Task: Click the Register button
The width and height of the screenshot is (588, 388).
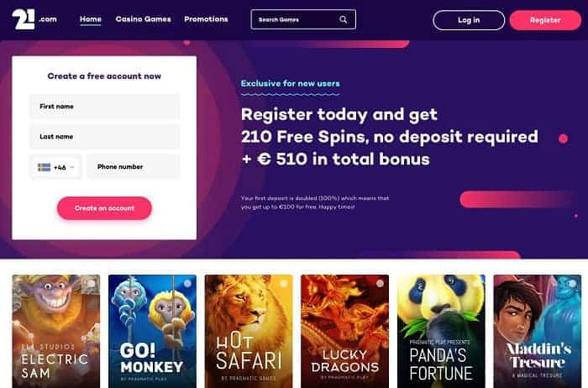Action: tap(545, 20)
